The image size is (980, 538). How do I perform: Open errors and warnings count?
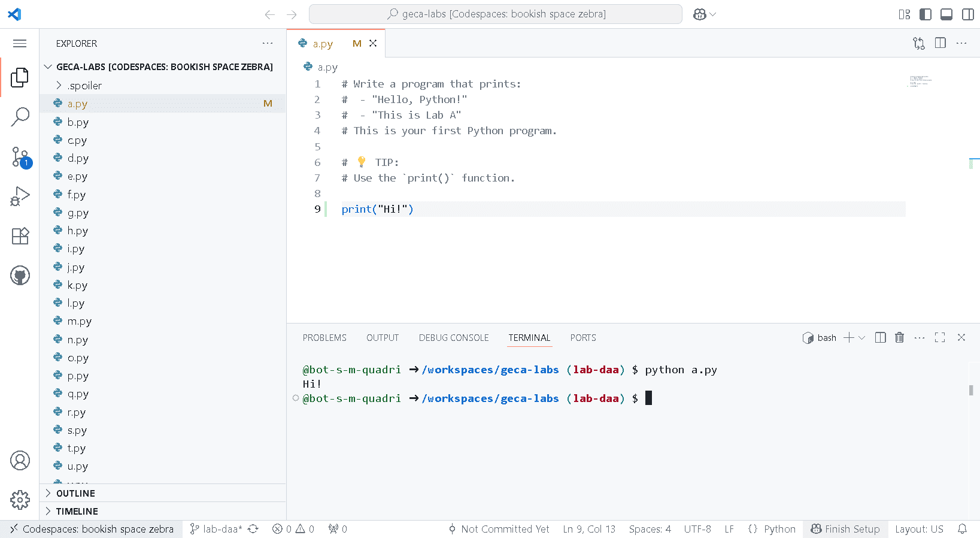tap(293, 529)
